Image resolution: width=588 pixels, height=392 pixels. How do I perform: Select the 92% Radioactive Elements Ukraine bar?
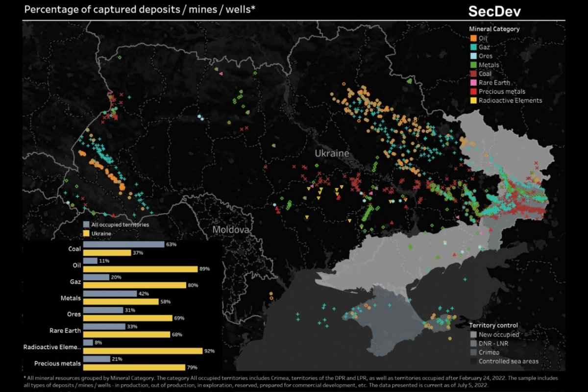[143, 351]
